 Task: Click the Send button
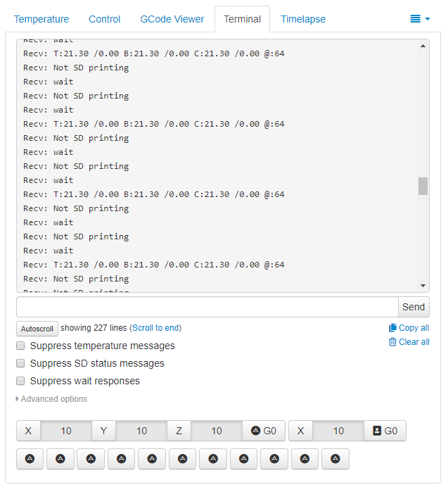pyautogui.click(x=414, y=307)
